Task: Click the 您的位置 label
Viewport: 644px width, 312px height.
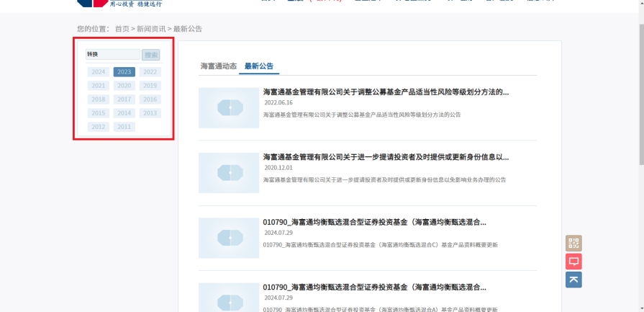Action: [94, 29]
